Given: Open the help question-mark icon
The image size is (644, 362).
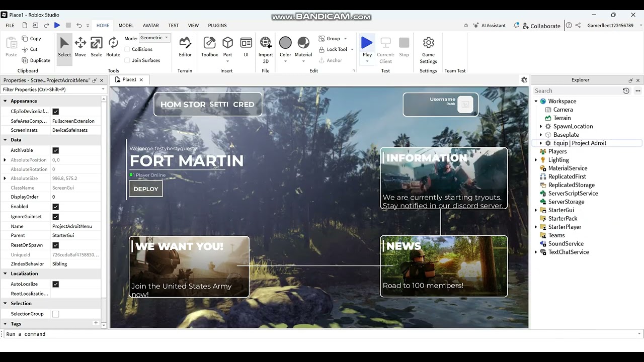Looking at the screenshot, I should point(569,25).
